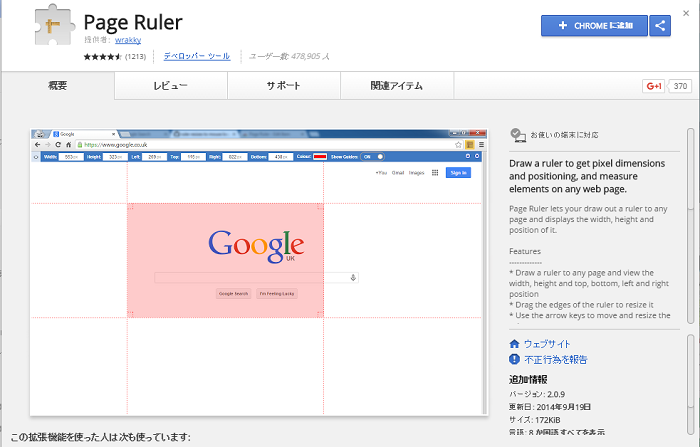700x447 pixels.
Task: Click the red Colour swatch in the screenshot
Action: pyautogui.click(x=320, y=157)
